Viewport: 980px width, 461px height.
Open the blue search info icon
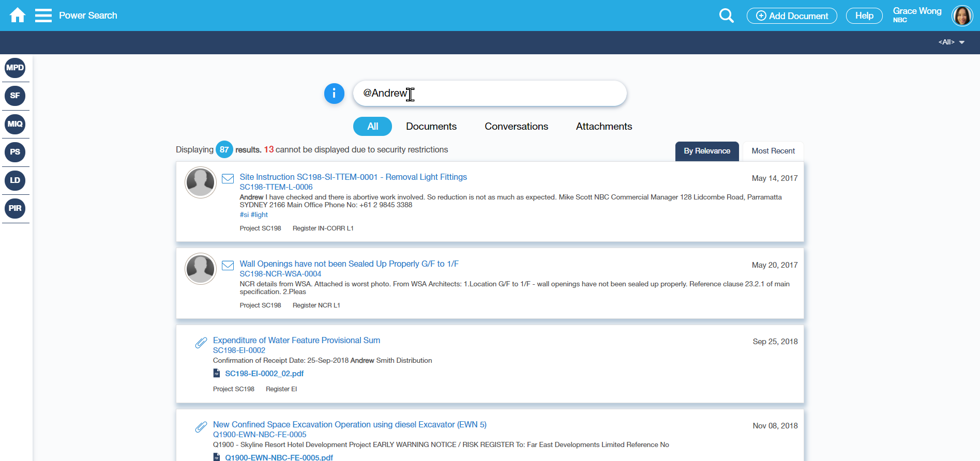[334, 94]
